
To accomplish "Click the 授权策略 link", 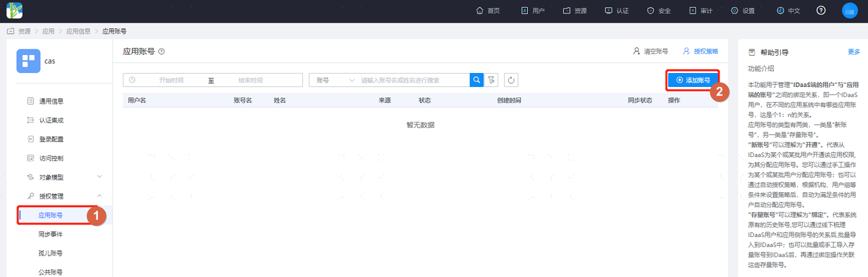I will pos(701,52).
